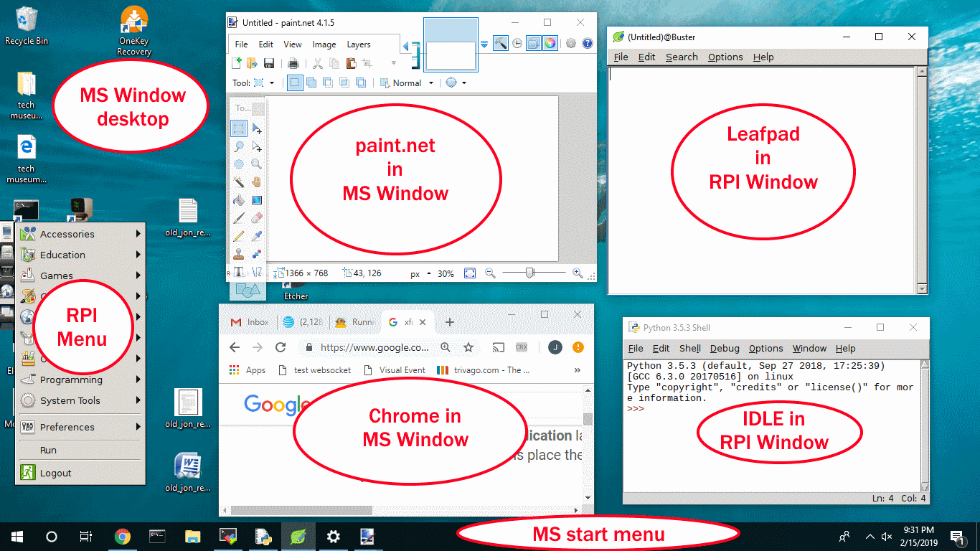Screen dimensions: 980x551
Task: Open Shell menu in IDLE window
Action: point(690,348)
